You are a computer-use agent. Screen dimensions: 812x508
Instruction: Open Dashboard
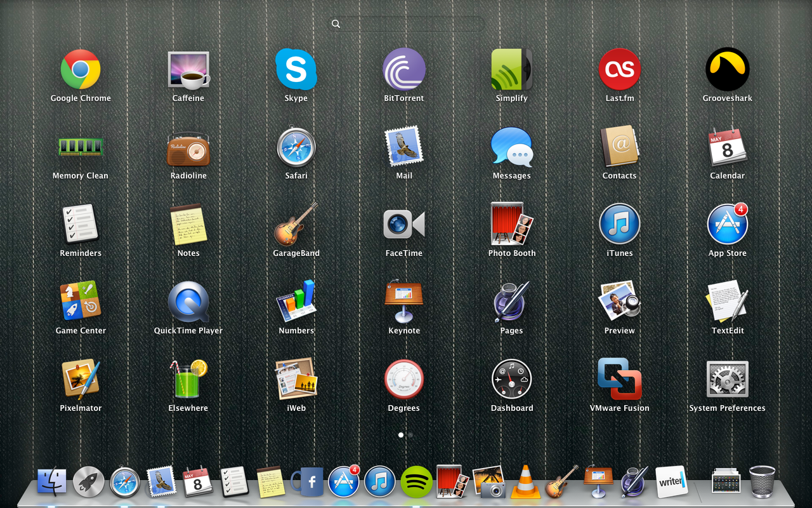512,379
